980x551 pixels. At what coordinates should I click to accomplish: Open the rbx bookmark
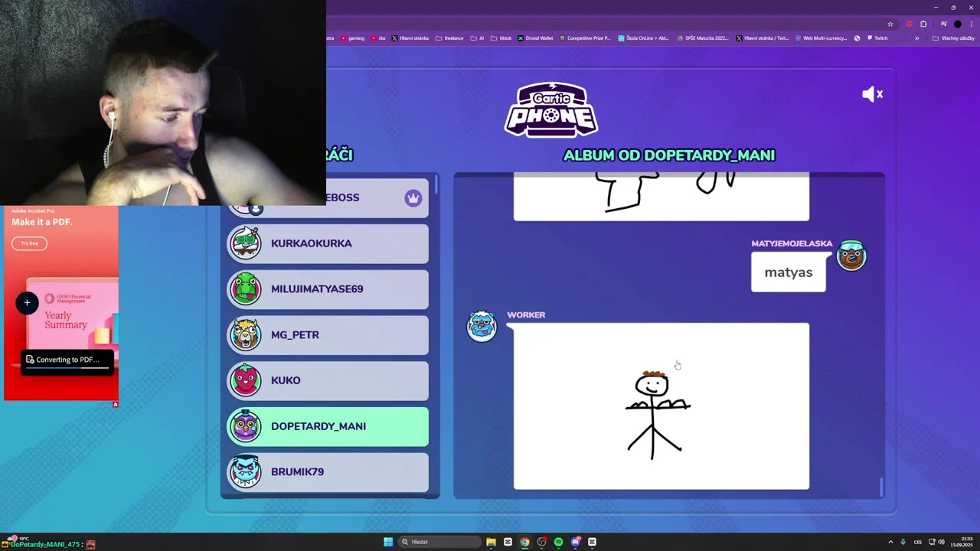[x=378, y=38]
